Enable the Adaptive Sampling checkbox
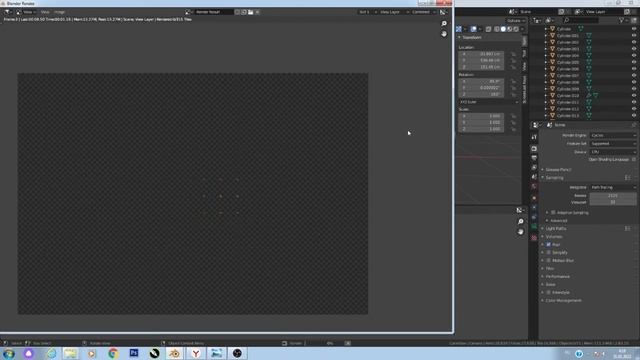Viewport: 640px width, 360px height. 553,213
